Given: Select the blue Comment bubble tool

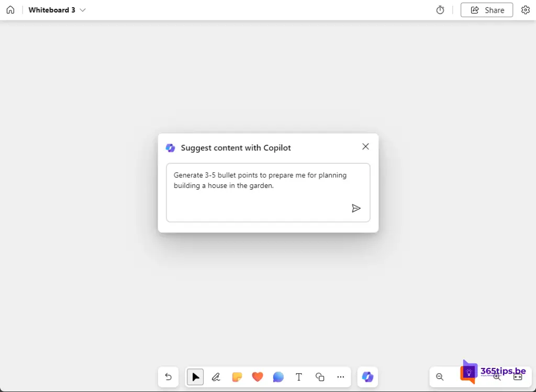Looking at the screenshot, I should (x=278, y=377).
